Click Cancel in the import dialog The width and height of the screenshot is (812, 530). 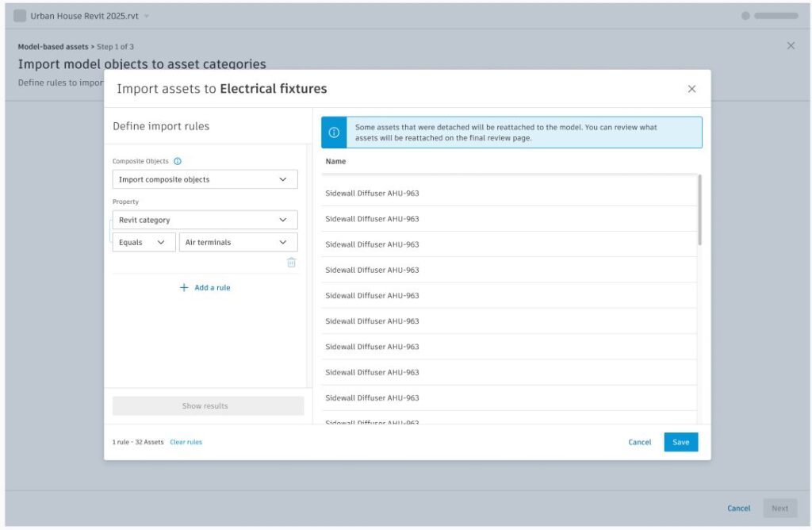pos(639,442)
